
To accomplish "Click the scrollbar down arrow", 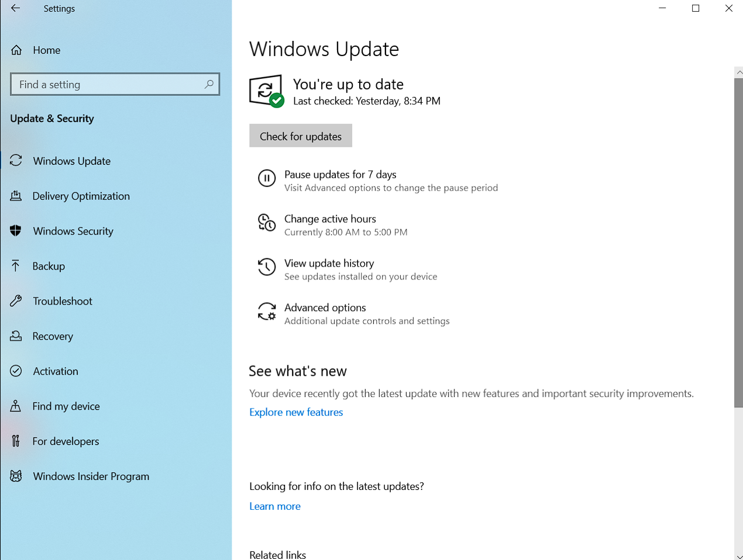I will [738, 556].
